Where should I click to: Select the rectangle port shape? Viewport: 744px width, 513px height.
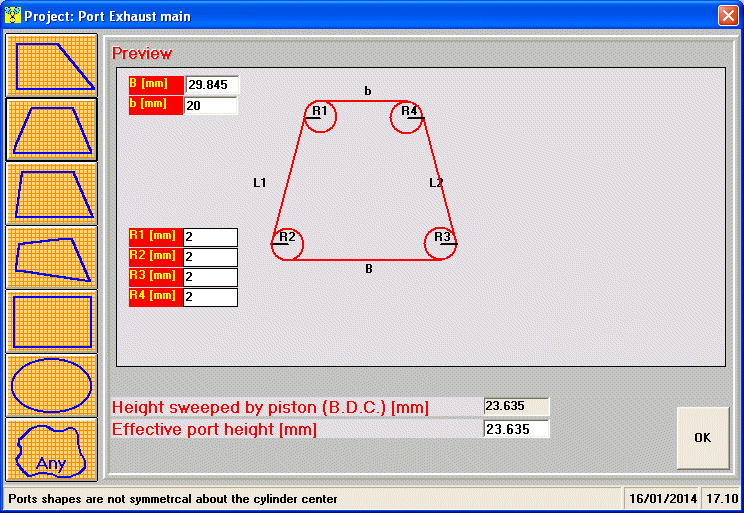tap(51, 322)
